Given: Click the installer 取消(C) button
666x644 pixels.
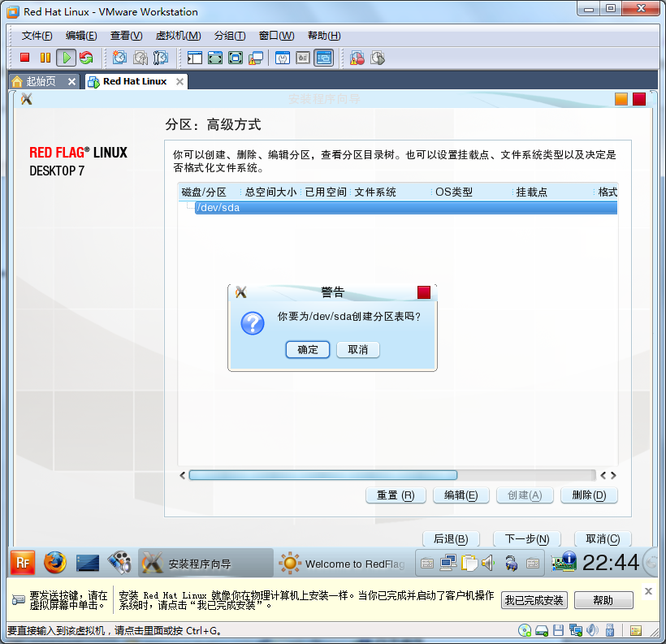Looking at the screenshot, I should point(603,539).
